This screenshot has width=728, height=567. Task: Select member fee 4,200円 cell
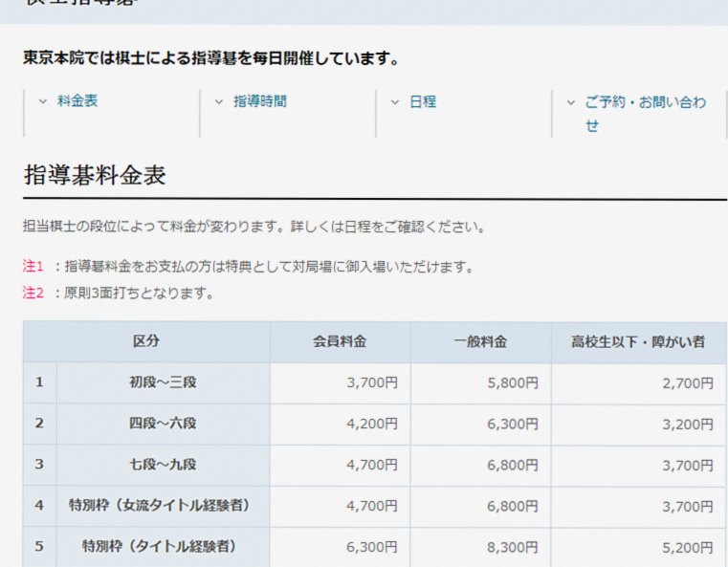(340, 424)
